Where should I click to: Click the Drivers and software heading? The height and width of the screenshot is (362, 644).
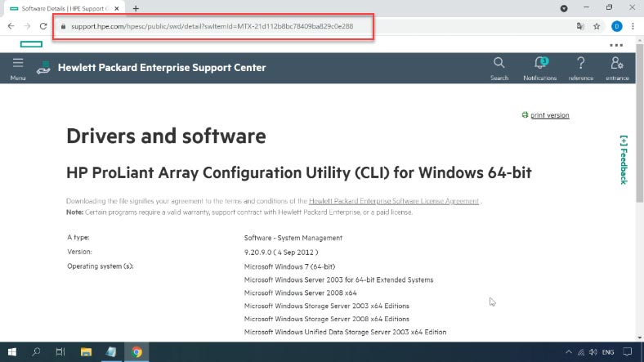(166, 136)
